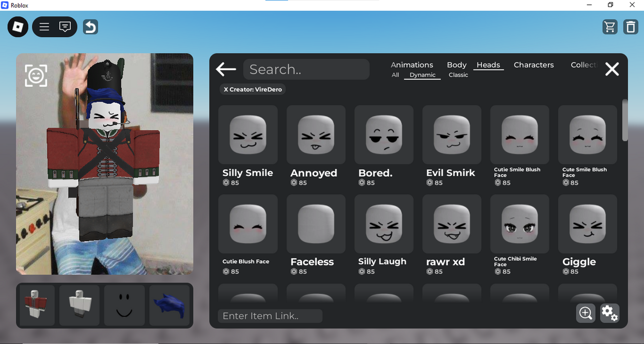The width and height of the screenshot is (644, 344).
Task: Restore down the Roblox window
Action: pyautogui.click(x=611, y=5)
